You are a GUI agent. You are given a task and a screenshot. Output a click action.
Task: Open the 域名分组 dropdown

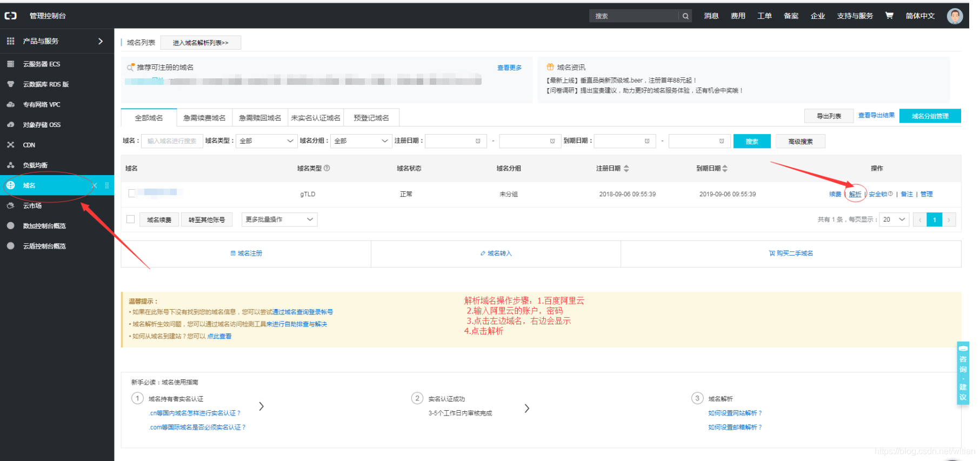(361, 141)
